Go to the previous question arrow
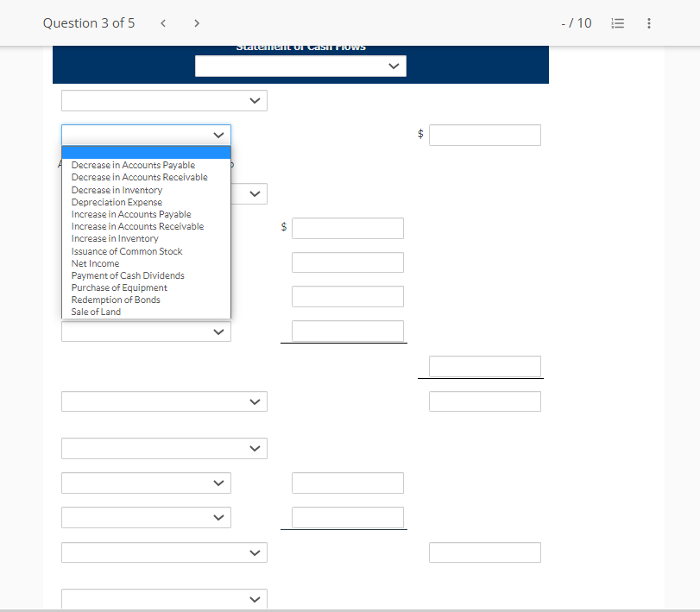This screenshot has height=612, width=700. point(163,23)
